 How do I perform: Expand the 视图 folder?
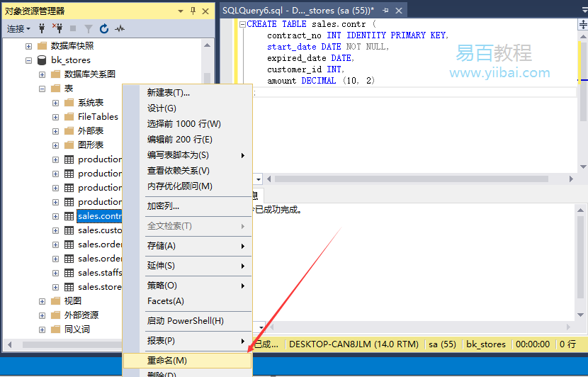pos(42,301)
